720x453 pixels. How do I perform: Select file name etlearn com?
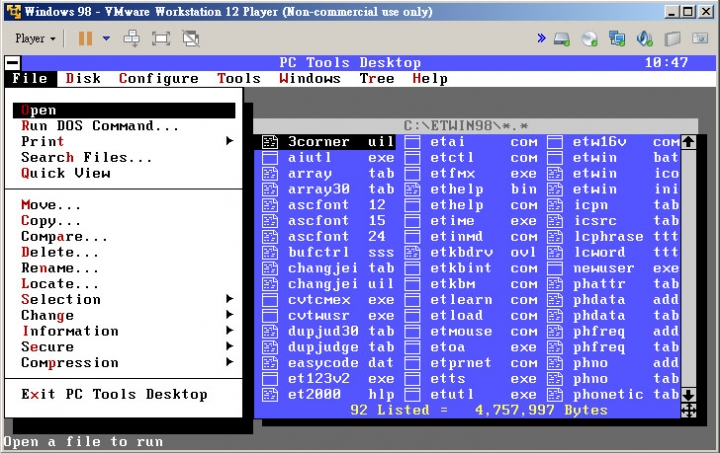pos(484,300)
